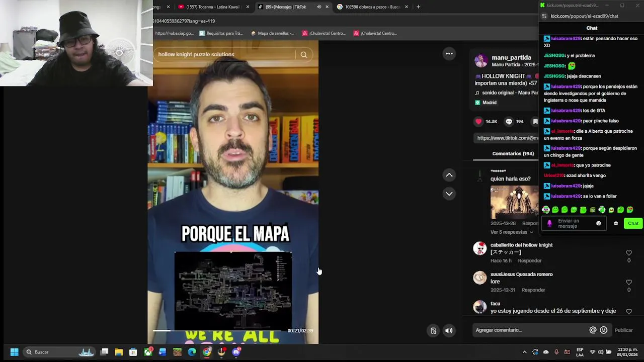Reply to xuuxiJesus Quesada romero comment

tap(533, 290)
